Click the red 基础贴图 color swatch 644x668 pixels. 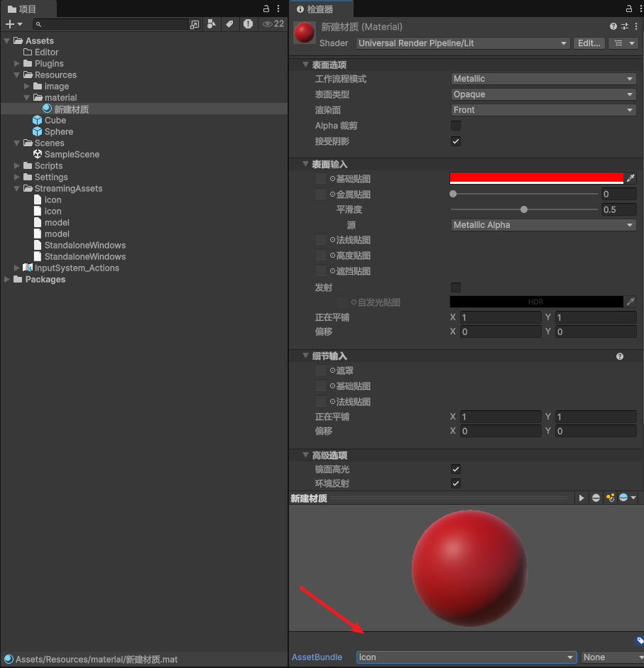click(x=535, y=178)
